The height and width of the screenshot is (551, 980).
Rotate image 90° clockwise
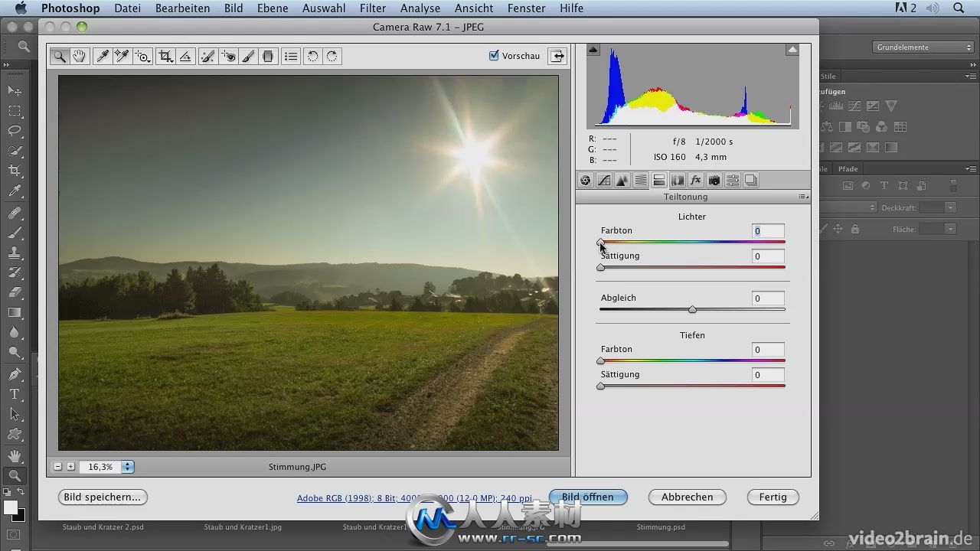click(332, 56)
